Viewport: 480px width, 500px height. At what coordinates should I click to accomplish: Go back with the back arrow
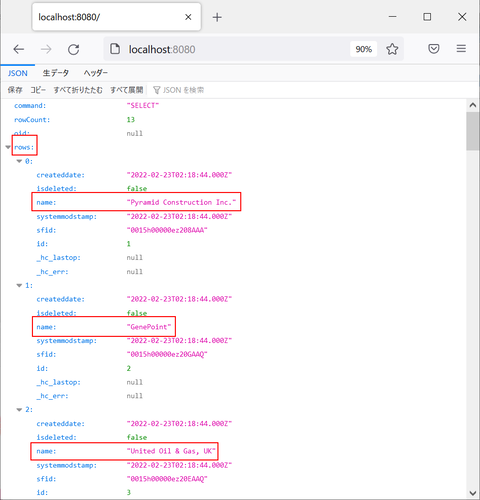[19, 49]
